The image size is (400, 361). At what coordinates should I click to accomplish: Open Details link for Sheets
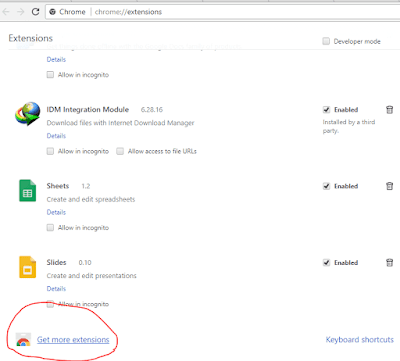[56, 212]
